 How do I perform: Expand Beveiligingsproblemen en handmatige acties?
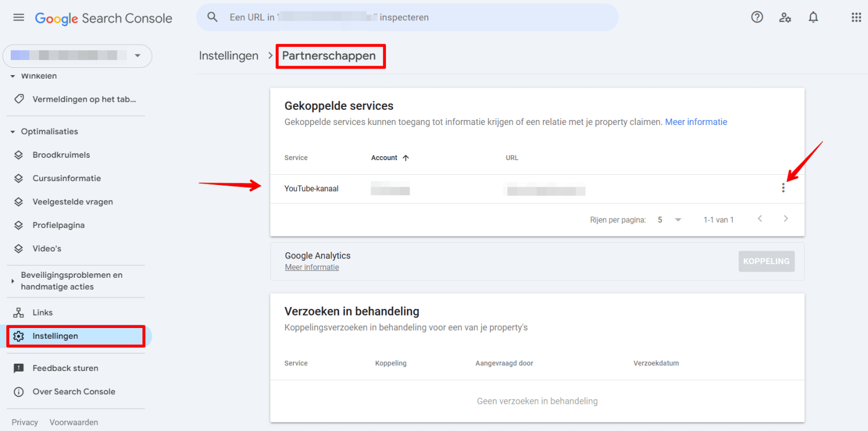(12, 281)
